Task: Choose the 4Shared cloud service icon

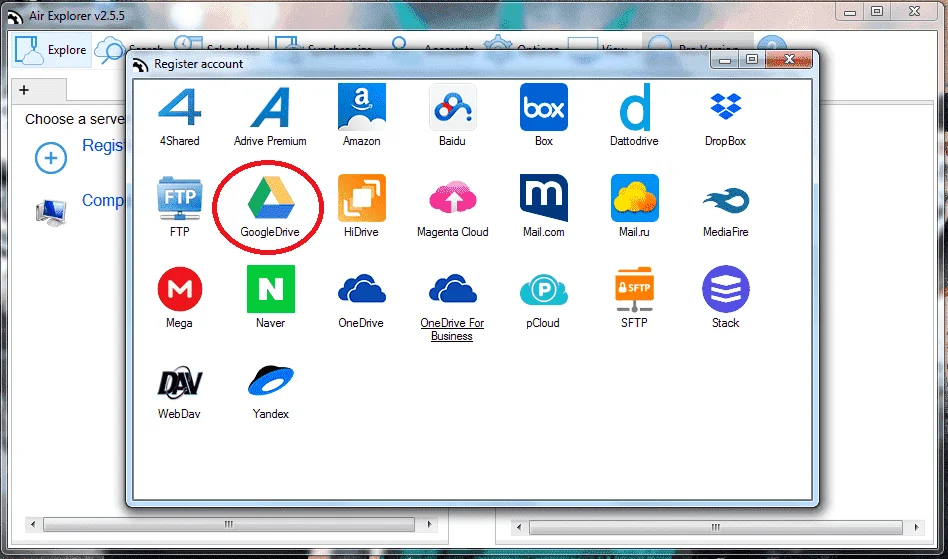Action: 180,108
